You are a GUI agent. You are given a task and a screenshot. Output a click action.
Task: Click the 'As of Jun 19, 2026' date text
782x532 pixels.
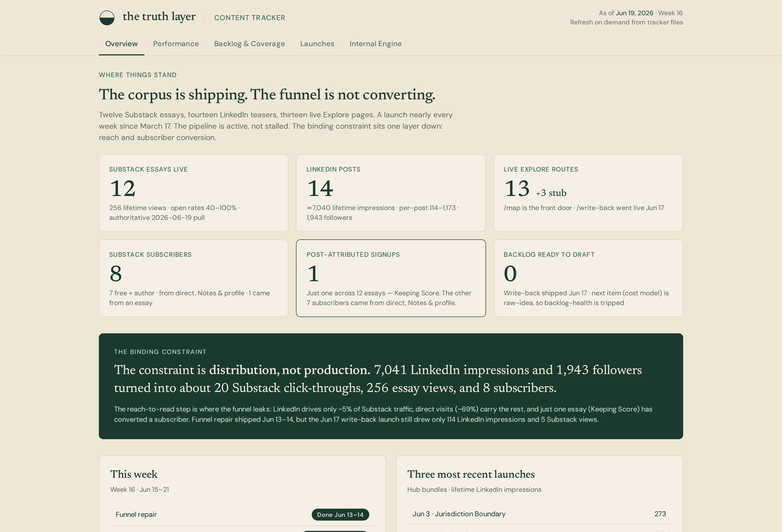[x=626, y=13]
